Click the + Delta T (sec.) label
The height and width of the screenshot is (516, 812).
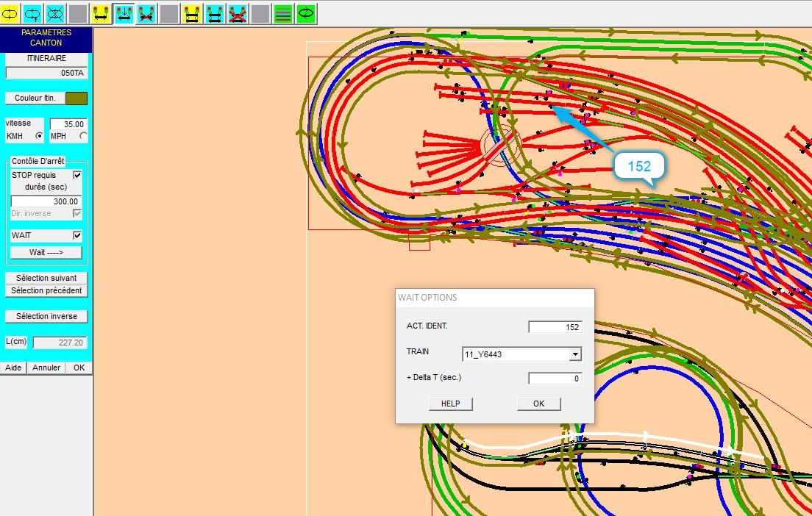[434, 377]
